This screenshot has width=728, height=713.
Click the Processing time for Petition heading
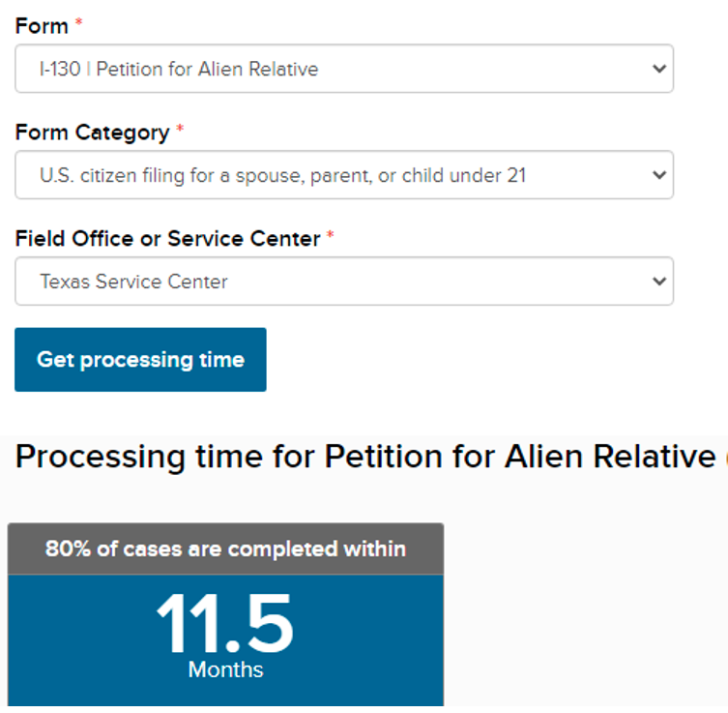click(x=365, y=457)
